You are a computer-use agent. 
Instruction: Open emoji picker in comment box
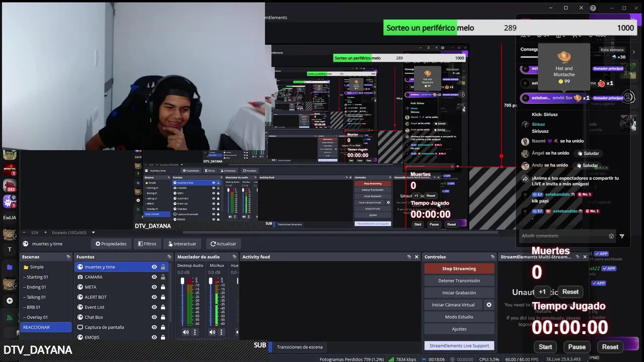[x=611, y=236]
